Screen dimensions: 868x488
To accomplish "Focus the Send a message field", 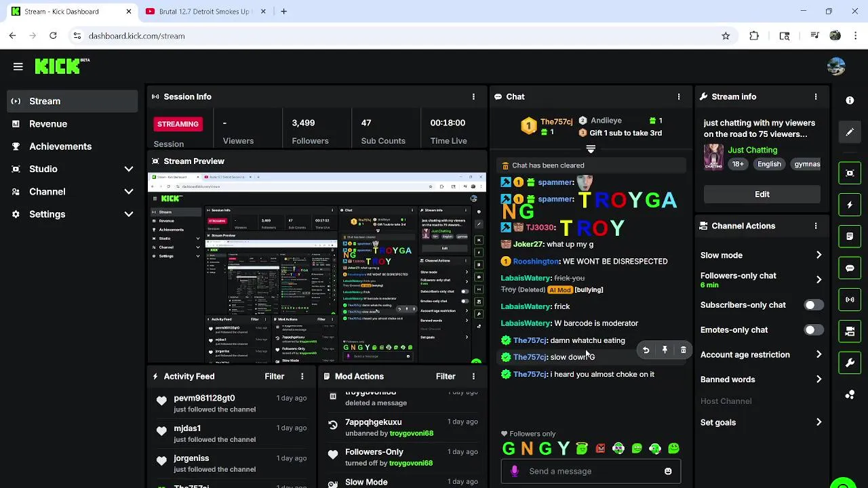I will [x=591, y=472].
